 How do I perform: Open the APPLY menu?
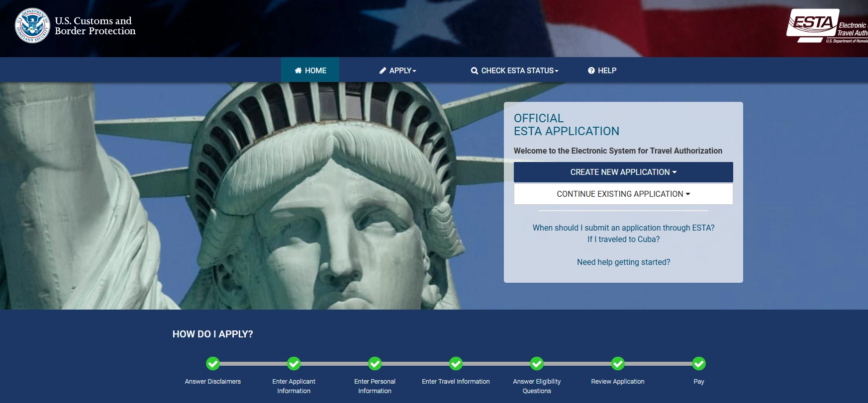point(397,71)
